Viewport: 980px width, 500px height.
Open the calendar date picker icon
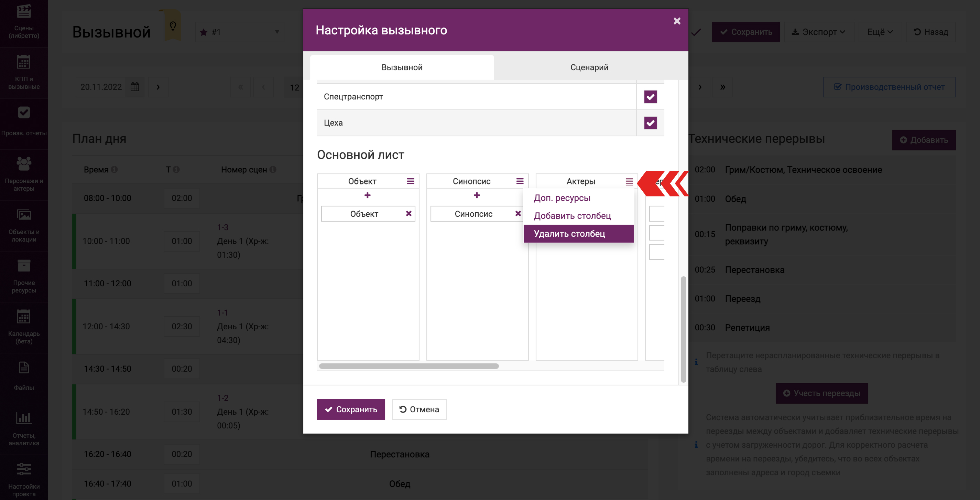pyautogui.click(x=135, y=87)
